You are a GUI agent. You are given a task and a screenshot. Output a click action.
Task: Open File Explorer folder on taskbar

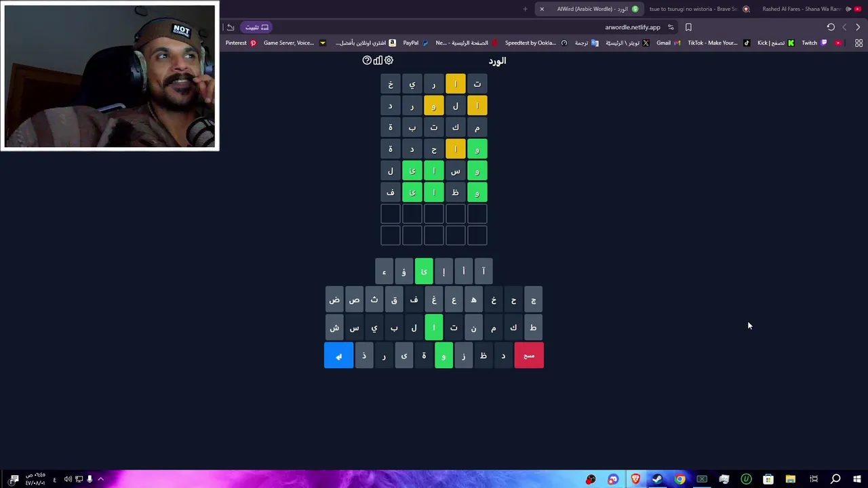click(791, 479)
